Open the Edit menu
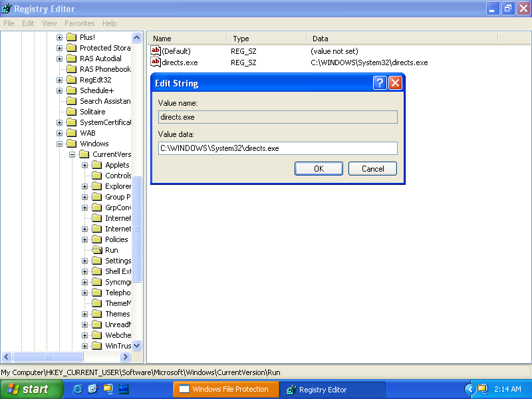Viewport: 532px width, 399px height. coord(28,23)
